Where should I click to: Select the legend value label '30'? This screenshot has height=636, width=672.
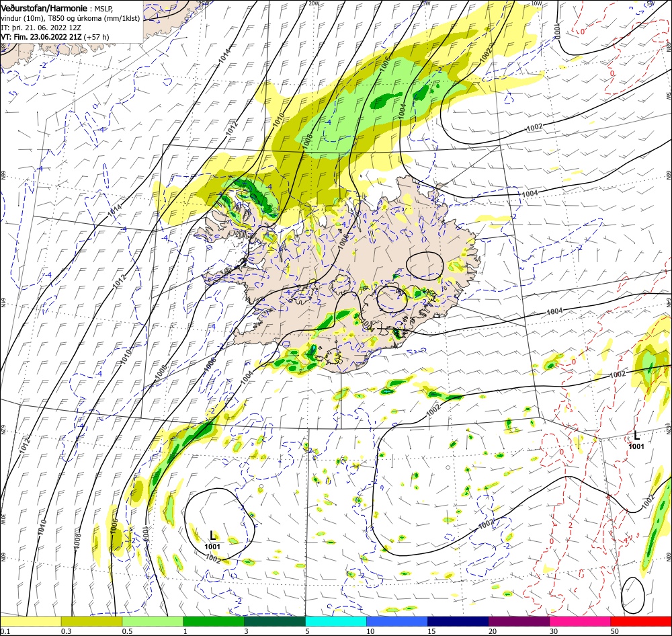[x=554, y=631]
